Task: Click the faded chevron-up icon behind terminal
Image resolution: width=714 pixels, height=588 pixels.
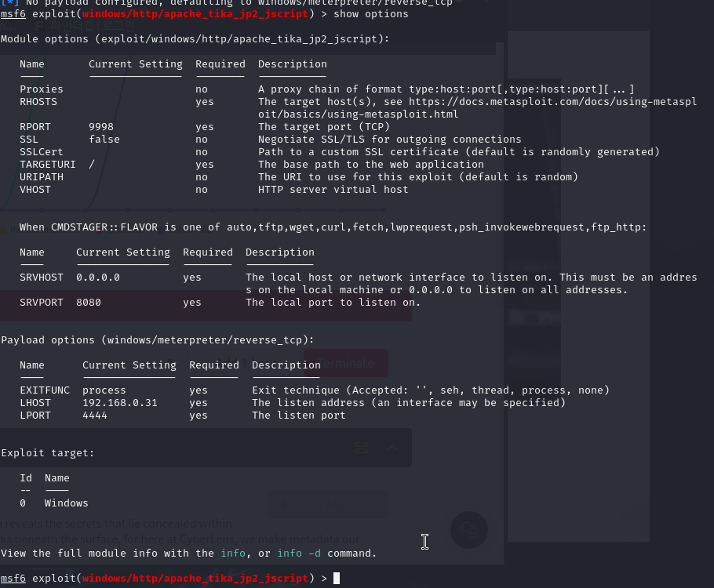Action: (392, 448)
